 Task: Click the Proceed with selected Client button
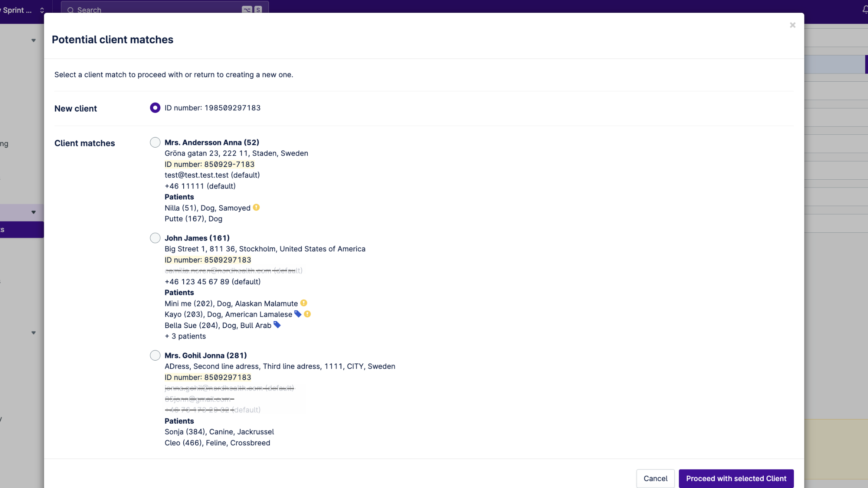coord(736,478)
